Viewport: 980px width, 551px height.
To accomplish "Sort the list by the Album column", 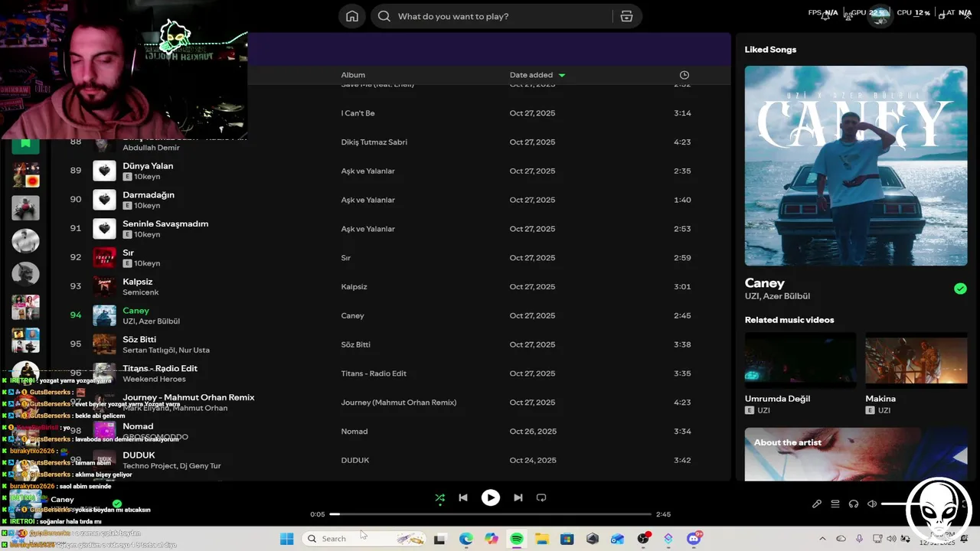I will (x=353, y=75).
